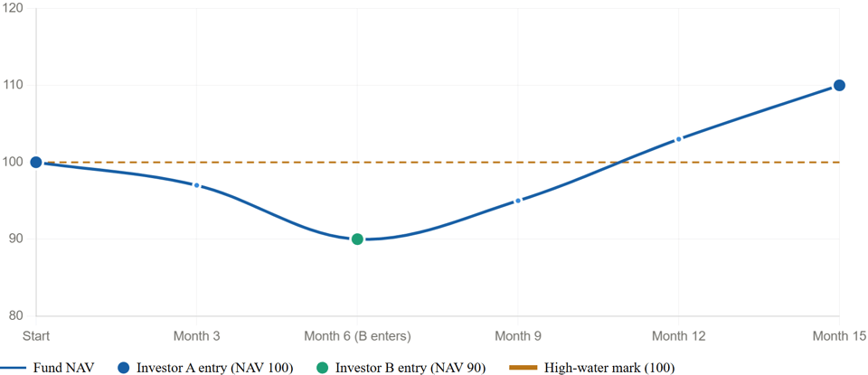Viewport: 868px width, 375px height.
Task: Click the green Investor B legend dot
Action: 322,368
